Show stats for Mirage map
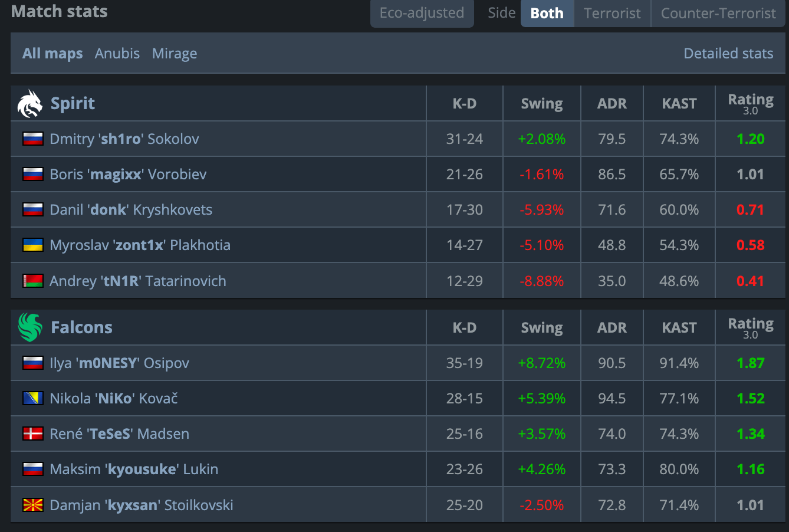 (175, 54)
